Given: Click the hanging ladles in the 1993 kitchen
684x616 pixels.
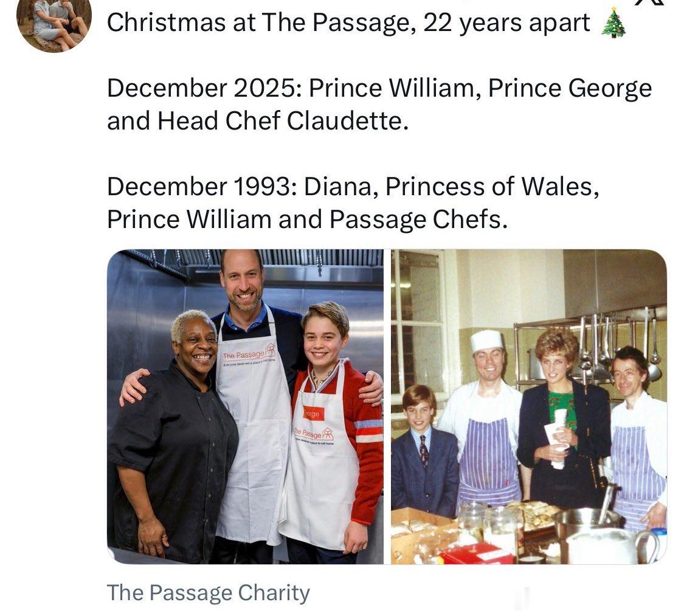Looking at the screenshot, I should (x=620, y=345).
